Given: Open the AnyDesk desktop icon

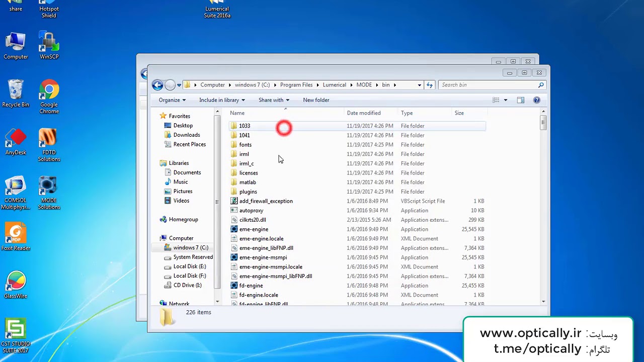Looking at the screenshot, I should pyautogui.click(x=16, y=142).
